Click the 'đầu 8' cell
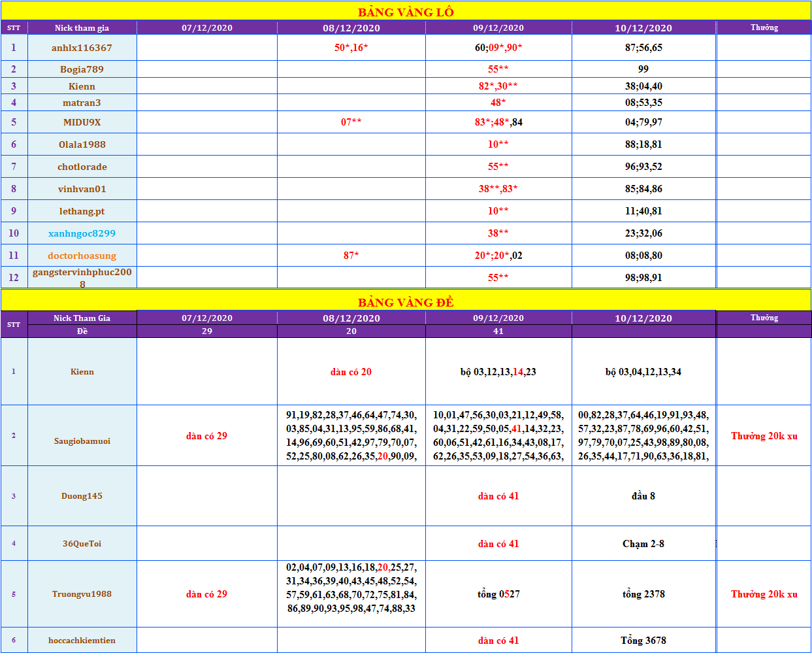 pyautogui.click(x=643, y=496)
